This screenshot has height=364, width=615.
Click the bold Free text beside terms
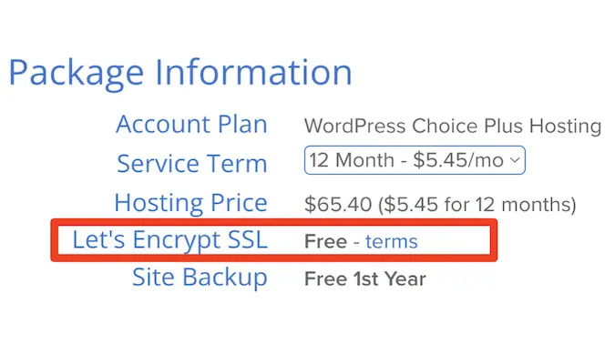tap(324, 241)
